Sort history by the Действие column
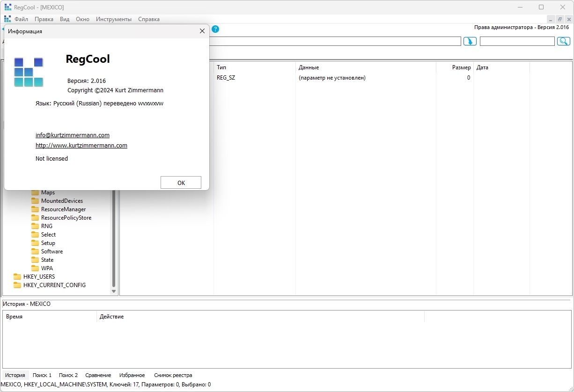The height and width of the screenshot is (392, 574). click(x=260, y=317)
